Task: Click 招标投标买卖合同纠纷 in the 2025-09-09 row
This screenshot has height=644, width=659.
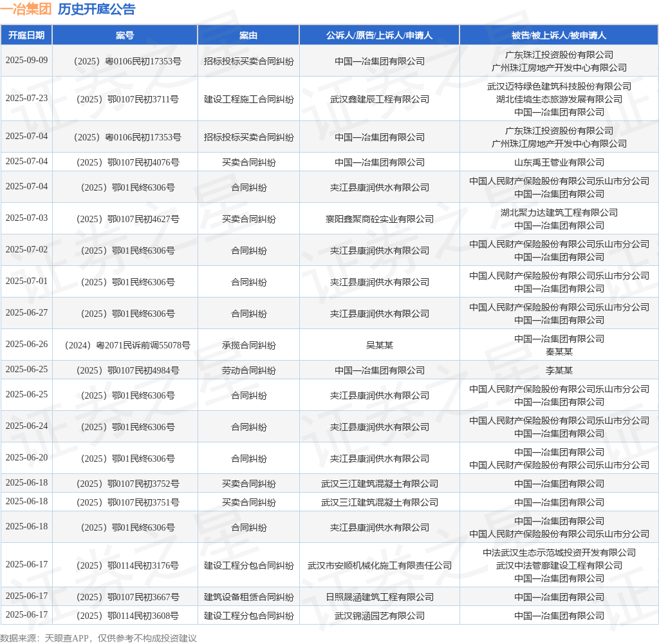Action: [249, 61]
